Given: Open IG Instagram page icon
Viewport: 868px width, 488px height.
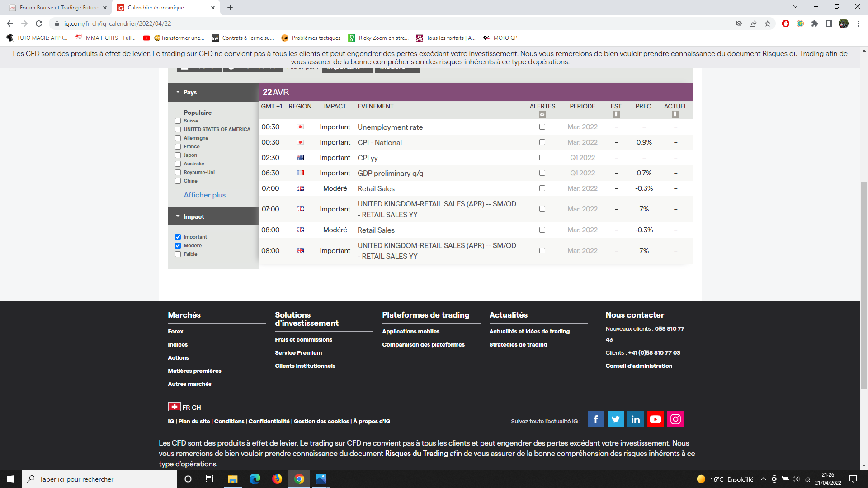Looking at the screenshot, I should click(675, 419).
